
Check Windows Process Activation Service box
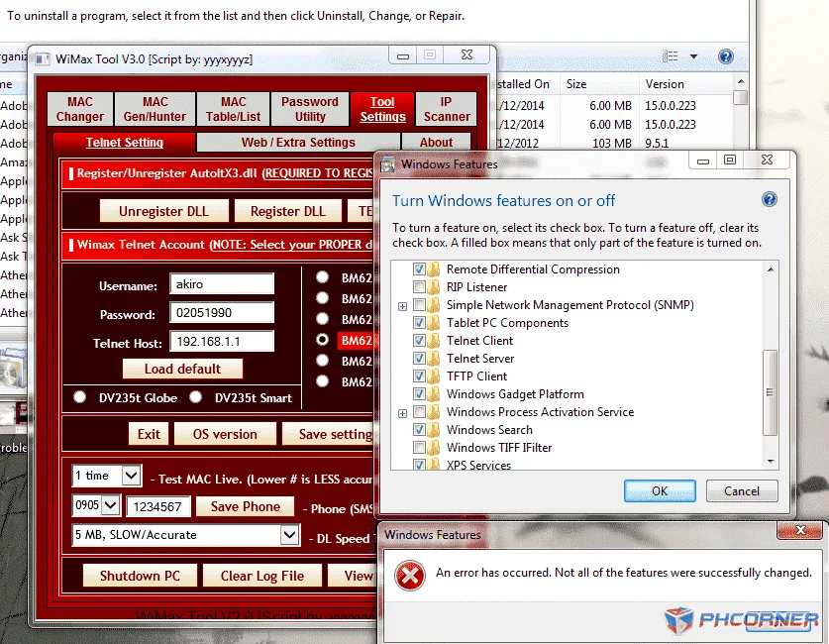coord(419,412)
